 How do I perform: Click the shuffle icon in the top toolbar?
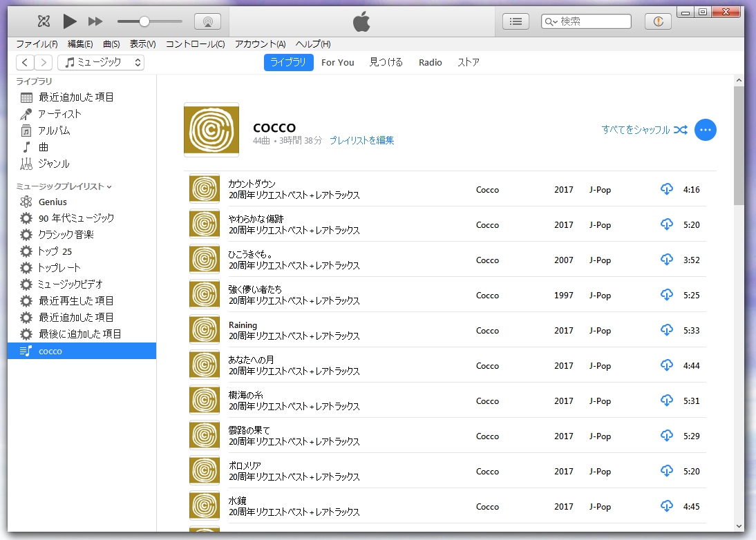pos(43,21)
